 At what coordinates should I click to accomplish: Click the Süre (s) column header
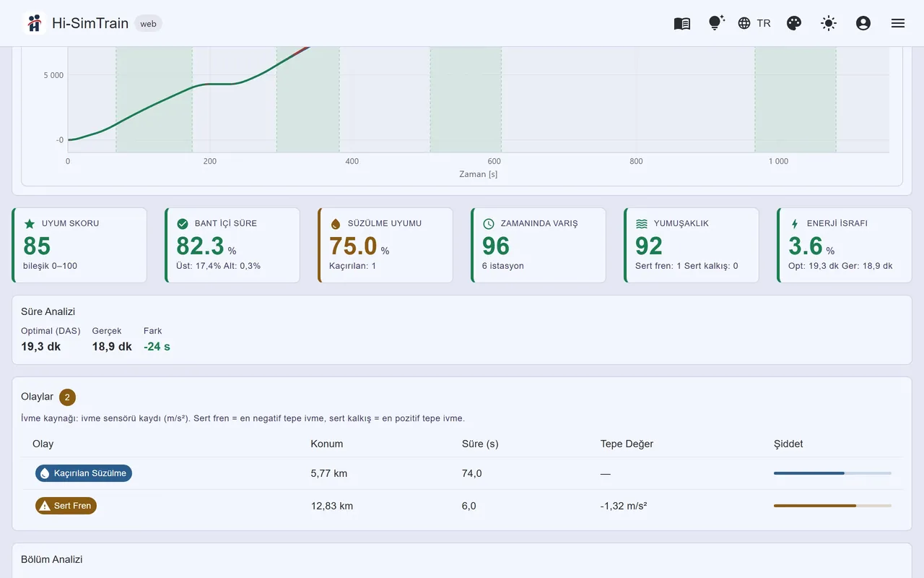click(480, 444)
